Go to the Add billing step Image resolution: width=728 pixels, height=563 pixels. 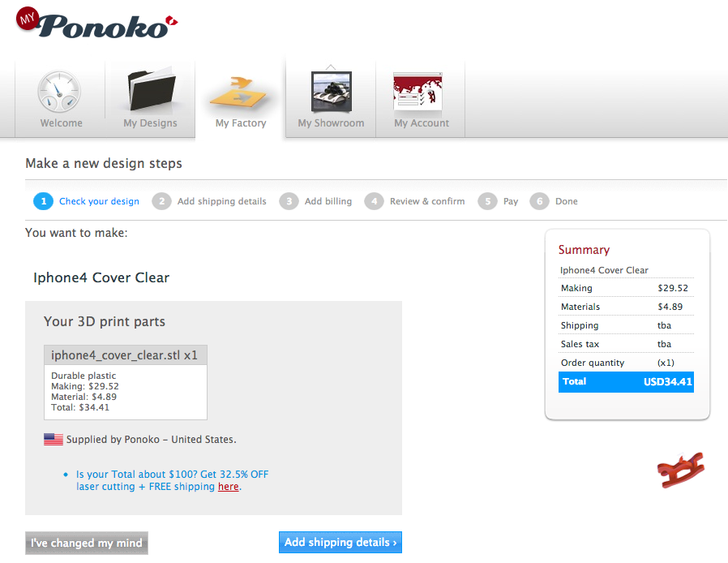[328, 201]
